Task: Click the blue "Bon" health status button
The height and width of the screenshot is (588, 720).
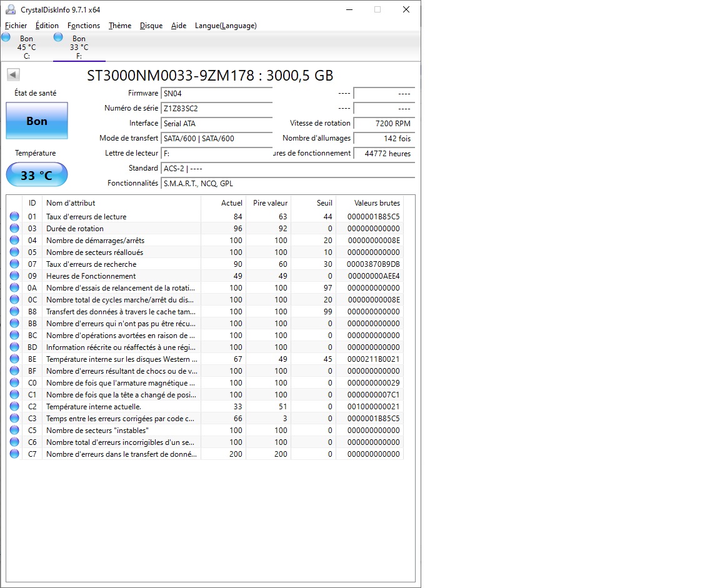Action: pyautogui.click(x=36, y=120)
